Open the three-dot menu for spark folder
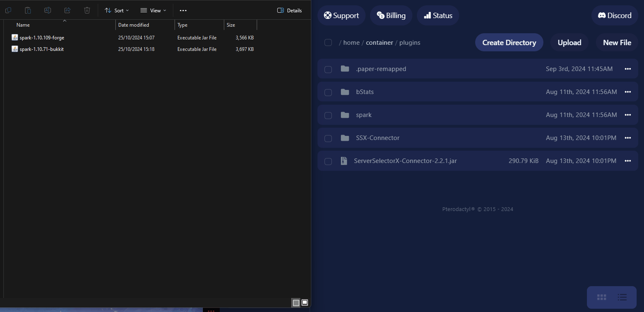 (627, 115)
